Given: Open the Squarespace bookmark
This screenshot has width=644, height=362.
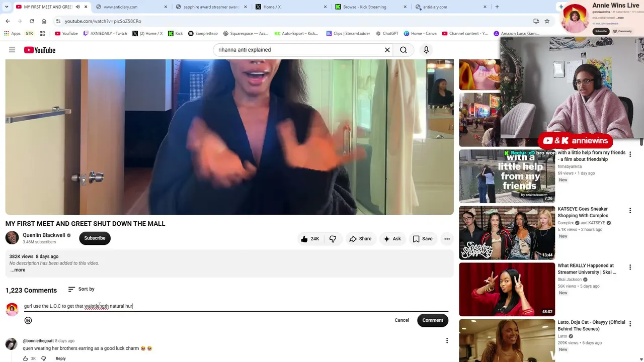Looking at the screenshot, I should pyautogui.click(x=246, y=34).
